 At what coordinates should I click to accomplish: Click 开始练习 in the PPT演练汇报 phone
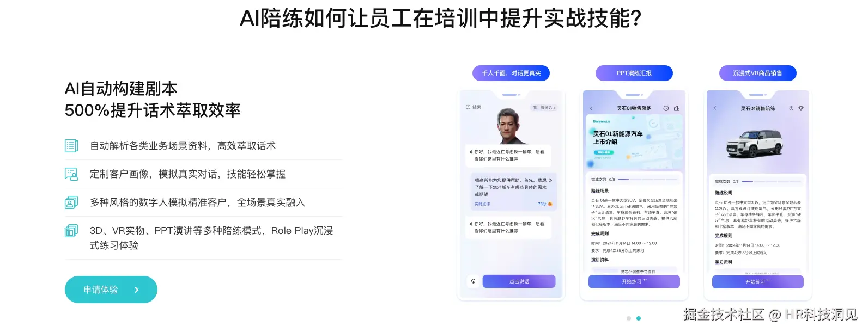[634, 281]
